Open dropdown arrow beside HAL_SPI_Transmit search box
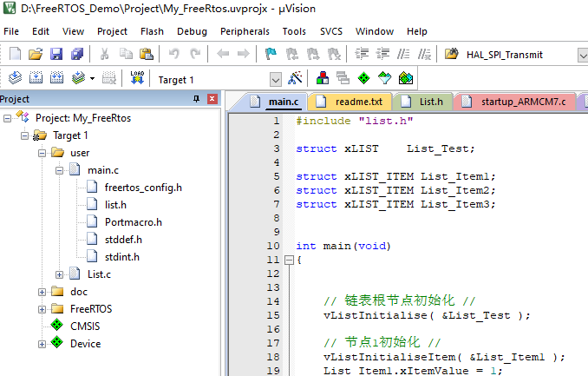Image resolution: width=588 pixels, height=376 pixels. [x=583, y=56]
